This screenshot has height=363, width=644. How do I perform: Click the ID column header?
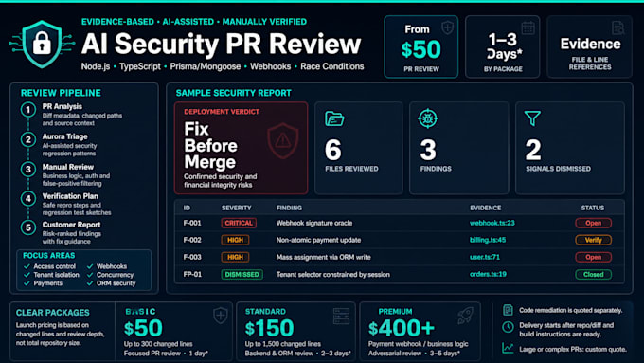187,208
